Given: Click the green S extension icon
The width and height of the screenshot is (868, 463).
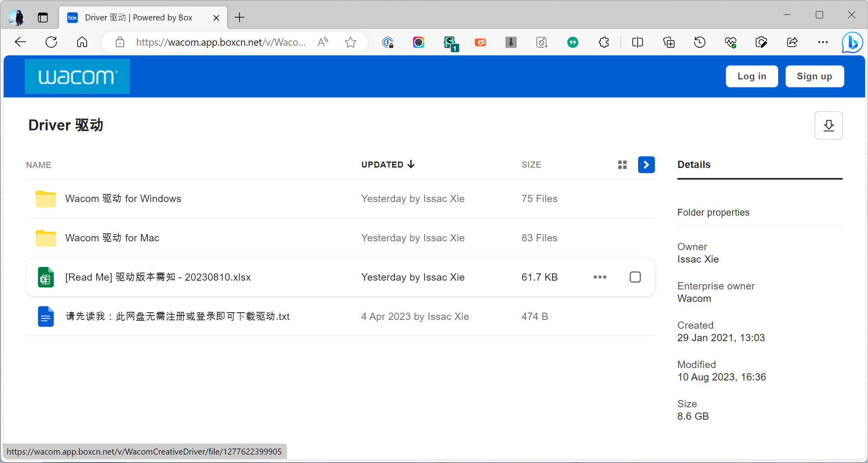Looking at the screenshot, I should [450, 43].
